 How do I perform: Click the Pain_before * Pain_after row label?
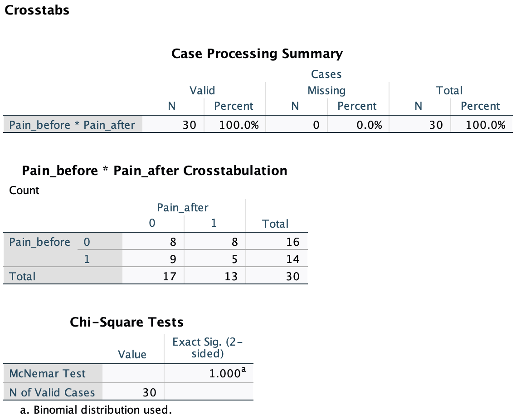[x=72, y=125]
